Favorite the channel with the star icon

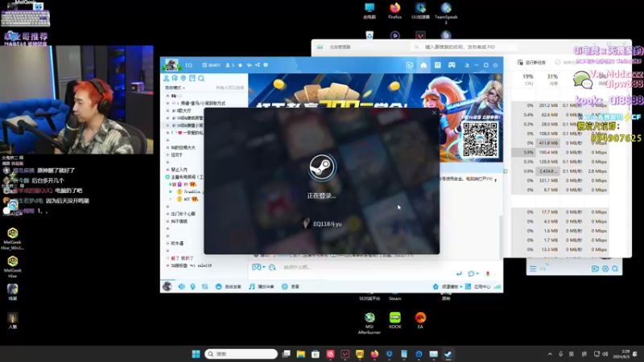(240, 65)
